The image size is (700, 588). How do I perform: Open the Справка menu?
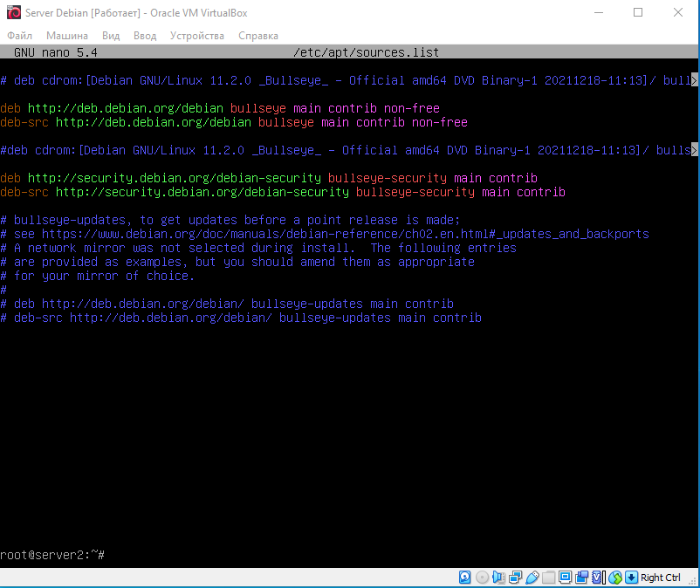(258, 36)
